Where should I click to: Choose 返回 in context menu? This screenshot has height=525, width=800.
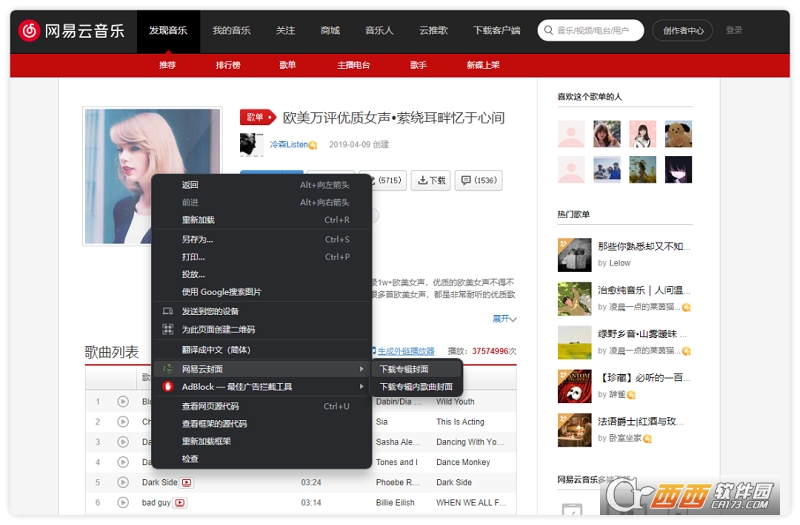(261, 185)
